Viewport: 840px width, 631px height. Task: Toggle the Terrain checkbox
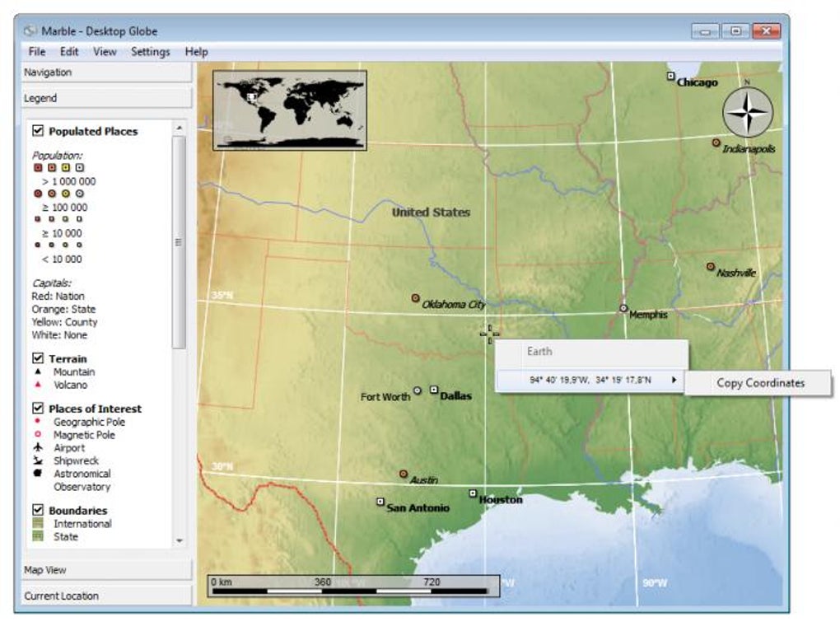click(x=38, y=358)
